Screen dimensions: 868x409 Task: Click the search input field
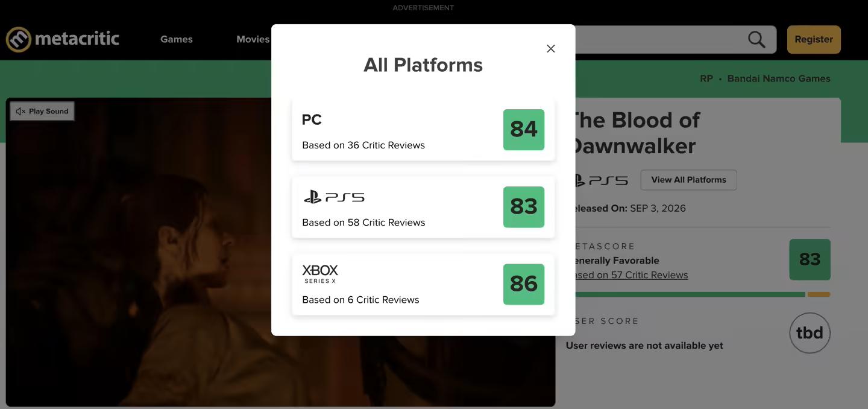click(657, 39)
